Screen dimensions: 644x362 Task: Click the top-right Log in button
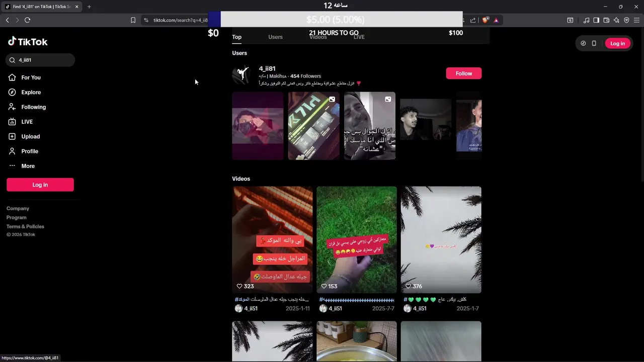coord(617,43)
